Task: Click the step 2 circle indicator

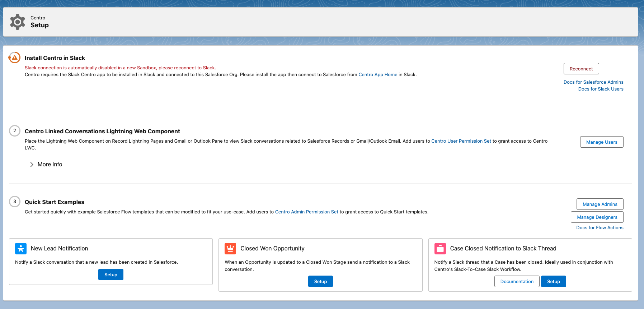Action: click(15, 131)
